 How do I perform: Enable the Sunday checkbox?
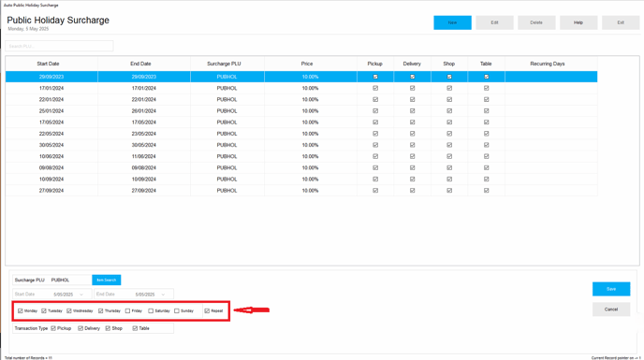coord(177,310)
